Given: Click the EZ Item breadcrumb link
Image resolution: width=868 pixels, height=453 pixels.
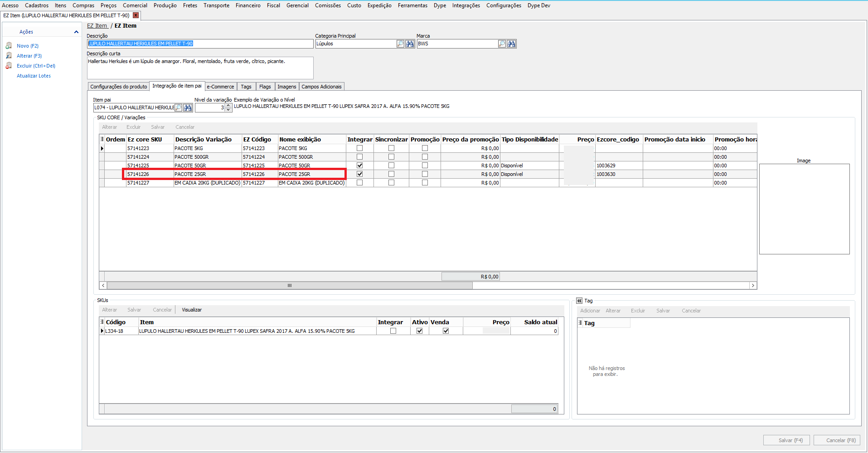Looking at the screenshot, I should tap(97, 26).
